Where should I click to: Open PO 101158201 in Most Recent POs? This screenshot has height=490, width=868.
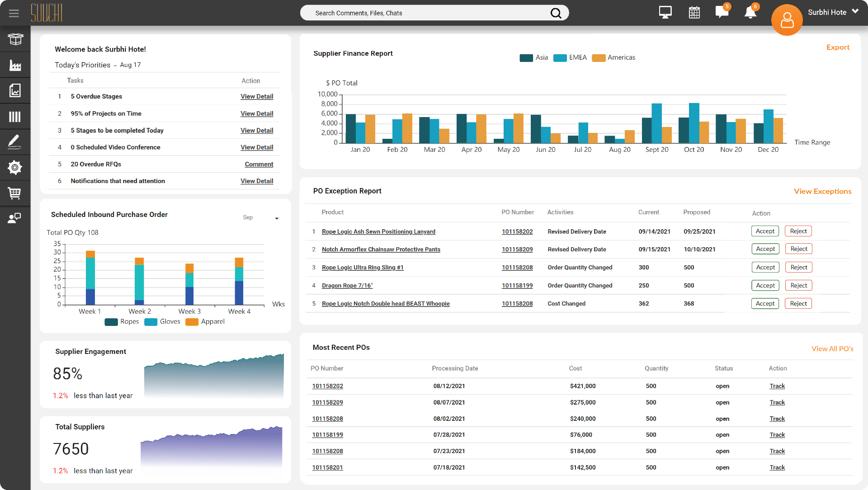pos(328,467)
